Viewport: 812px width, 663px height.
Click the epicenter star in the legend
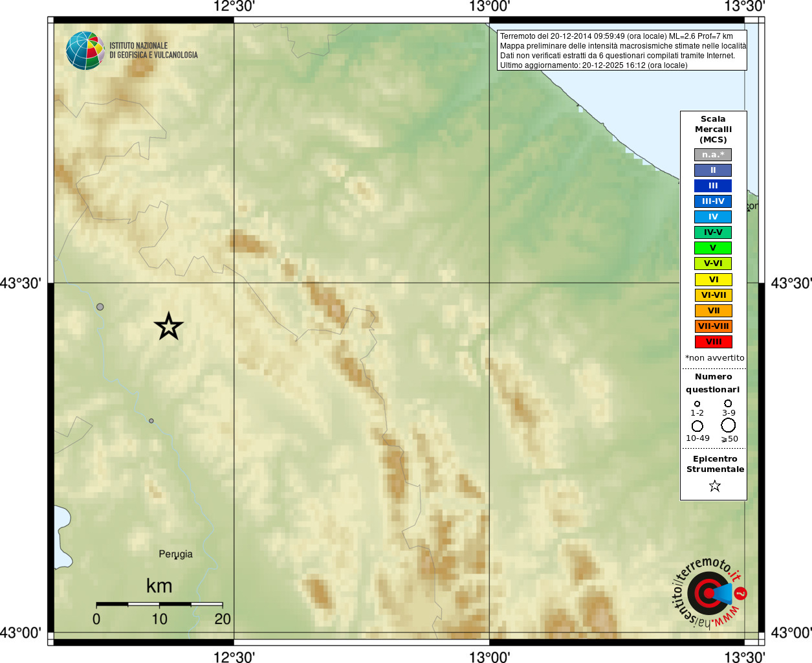point(714,486)
